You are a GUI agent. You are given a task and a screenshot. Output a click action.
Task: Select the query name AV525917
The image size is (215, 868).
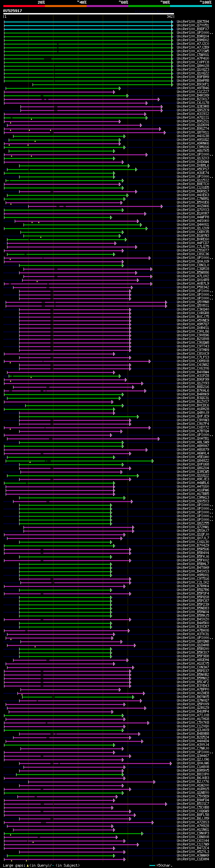12,11
